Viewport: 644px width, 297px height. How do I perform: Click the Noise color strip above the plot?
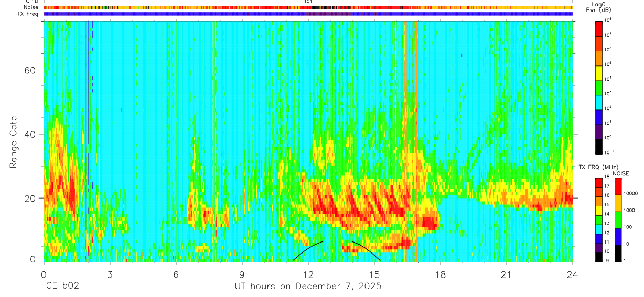click(x=308, y=7)
